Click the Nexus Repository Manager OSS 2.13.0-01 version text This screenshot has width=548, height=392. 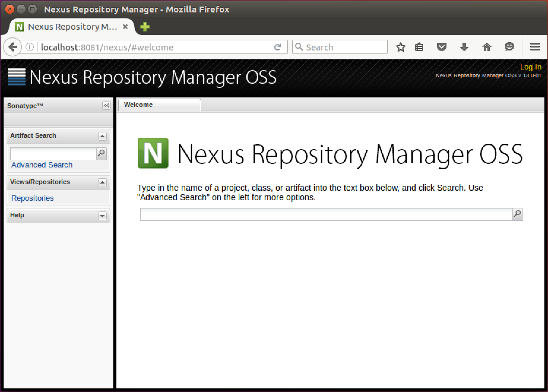pyautogui.click(x=488, y=75)
